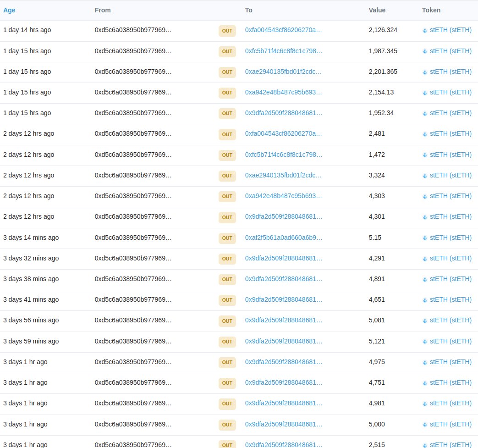Select the stETH icon on the 4,303 value row
The height and width of the screenshot is (448, 478).
click(425, 196)
